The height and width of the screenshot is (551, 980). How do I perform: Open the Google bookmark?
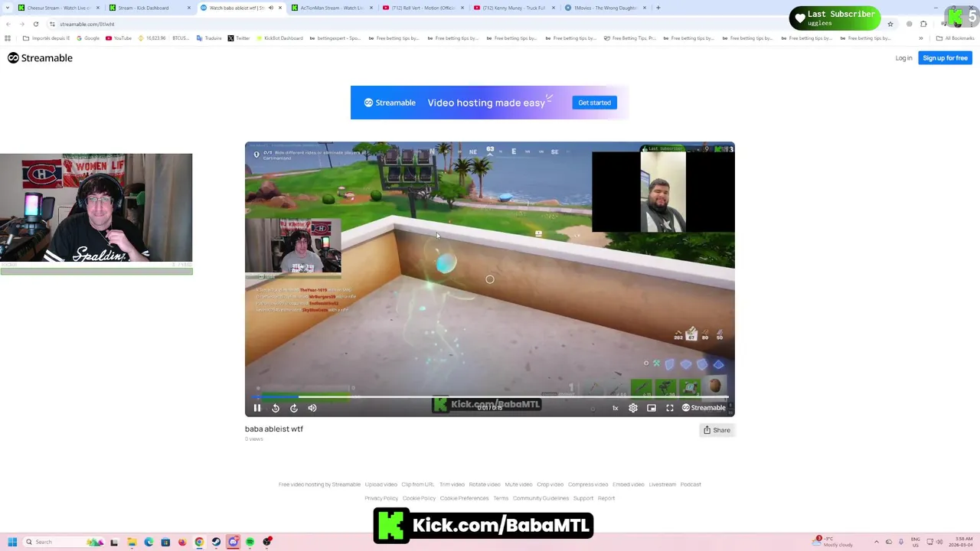[88, 38]
